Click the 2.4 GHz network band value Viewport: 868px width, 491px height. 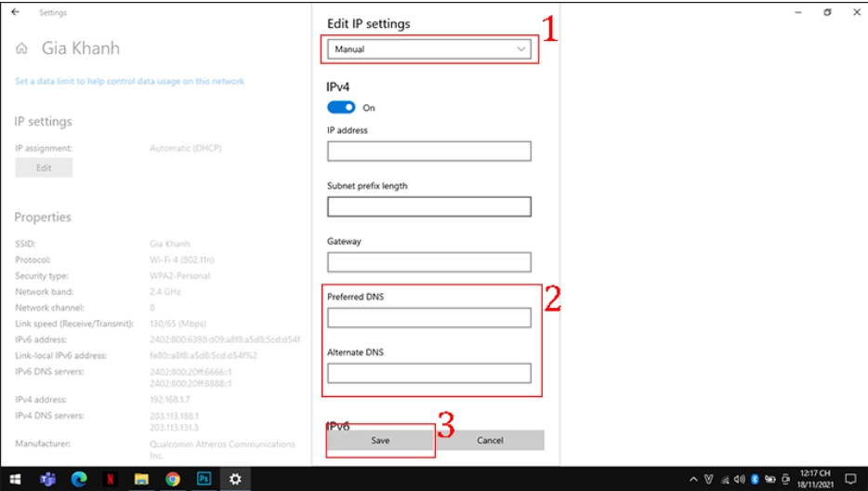tap(165, 291)
